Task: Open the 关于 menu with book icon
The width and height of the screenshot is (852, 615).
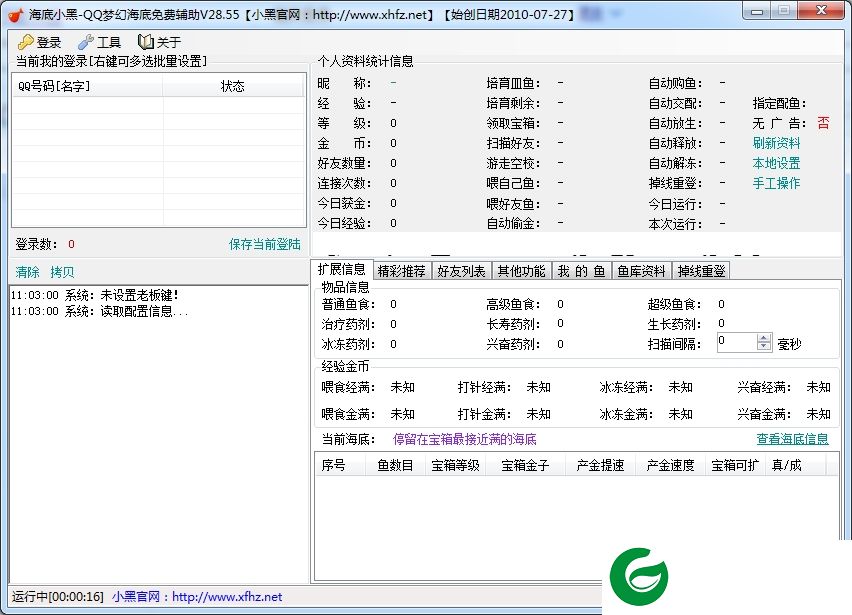Action: (159, 42)
